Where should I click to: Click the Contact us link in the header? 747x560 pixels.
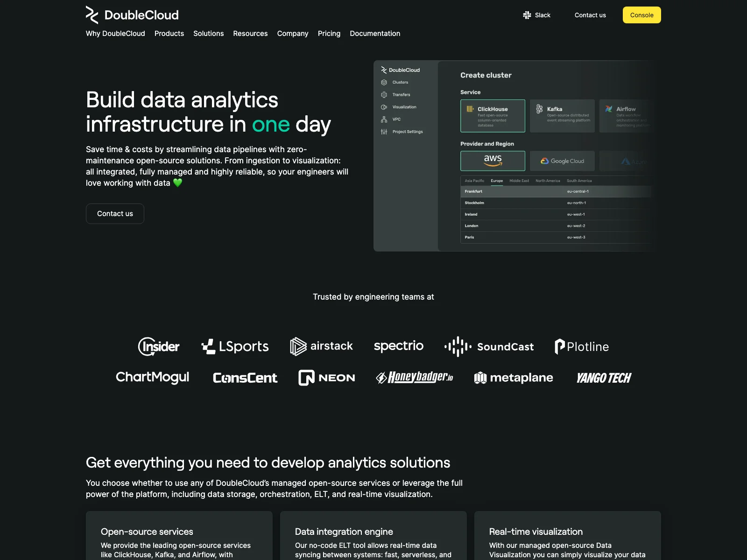tap(590, 15)
